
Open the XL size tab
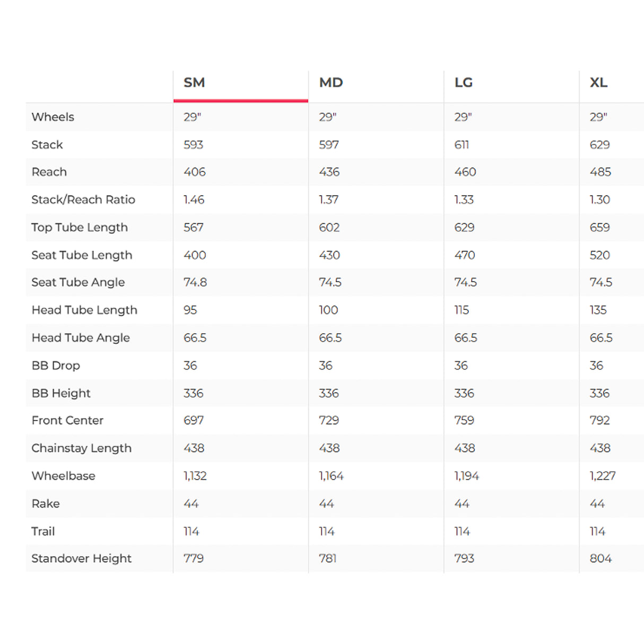pyautogui.click(x=599, y=83)
